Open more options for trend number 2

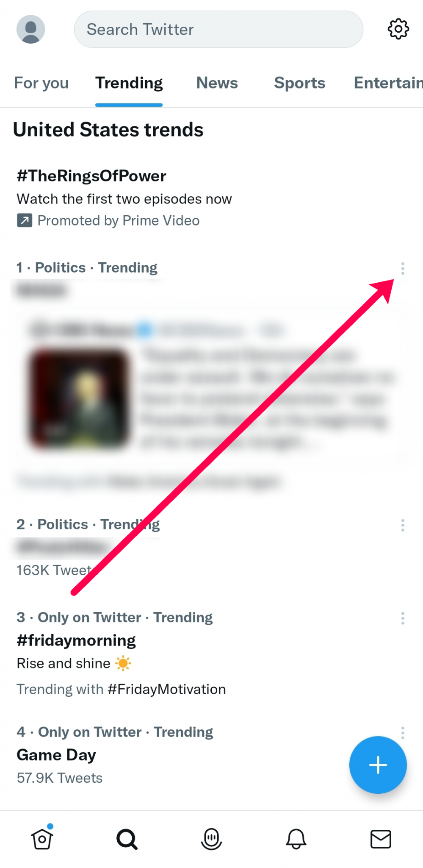click(x=402, y=526)
